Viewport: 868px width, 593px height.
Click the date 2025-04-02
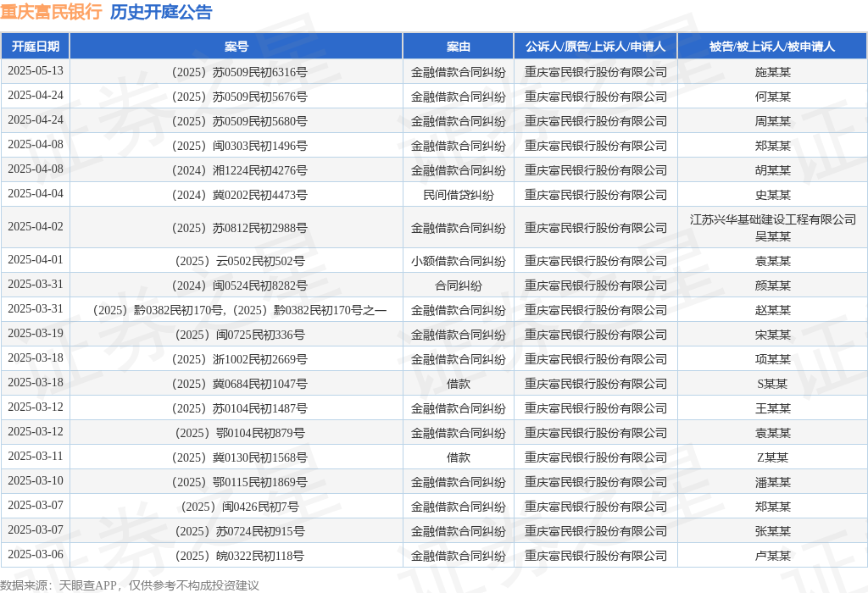coord(36,227)
